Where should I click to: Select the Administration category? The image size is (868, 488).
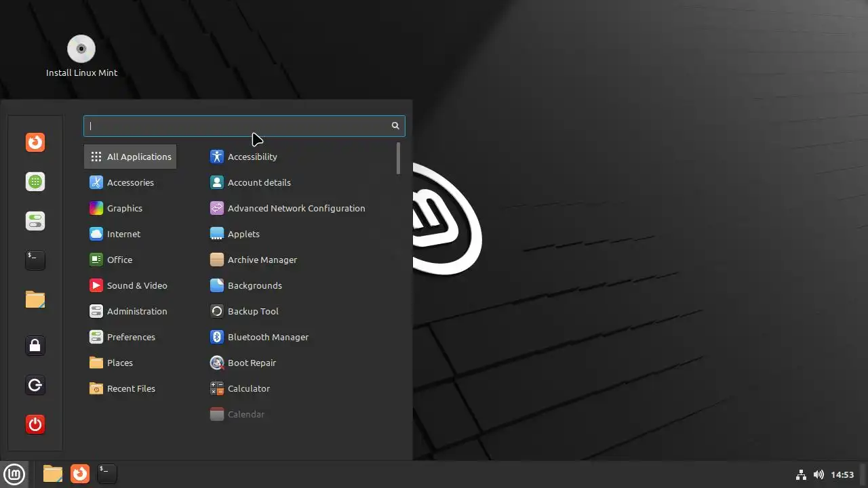pos(130,311)
